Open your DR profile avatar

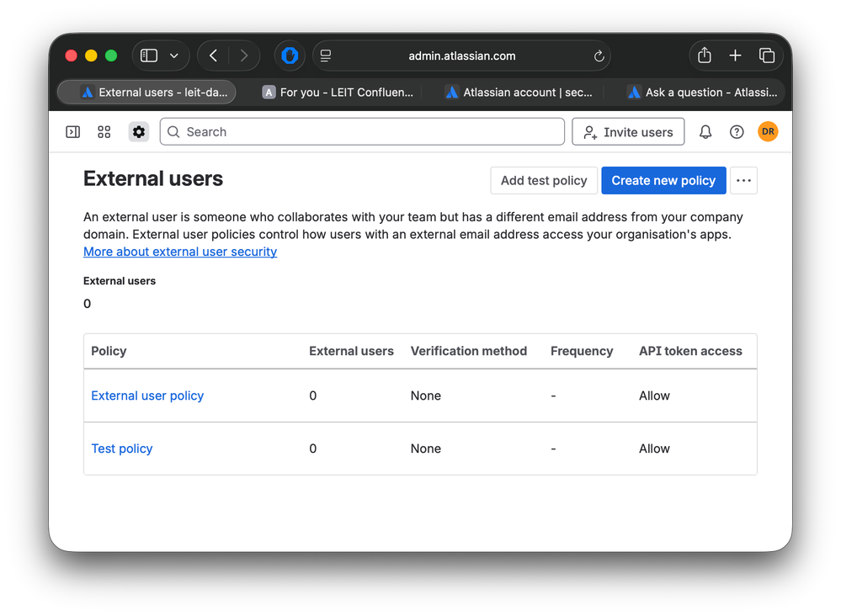click(768, 131)
